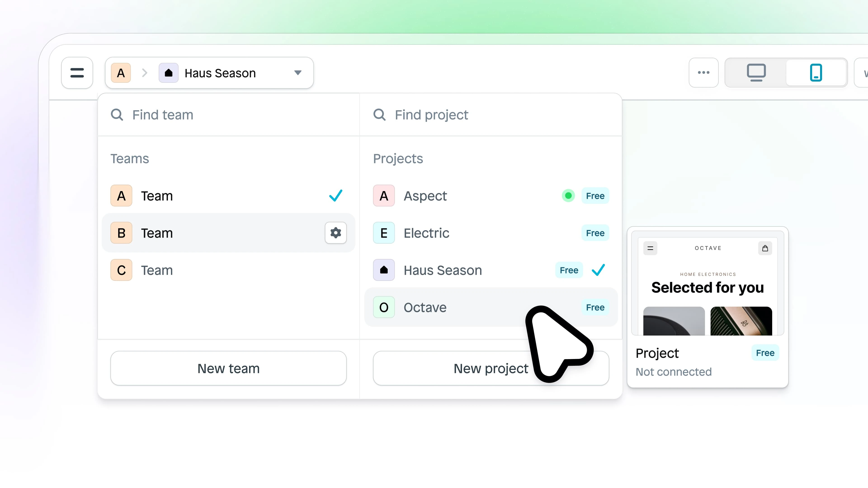
Task: Select Team B in teams list
Action: pos(229,233)
